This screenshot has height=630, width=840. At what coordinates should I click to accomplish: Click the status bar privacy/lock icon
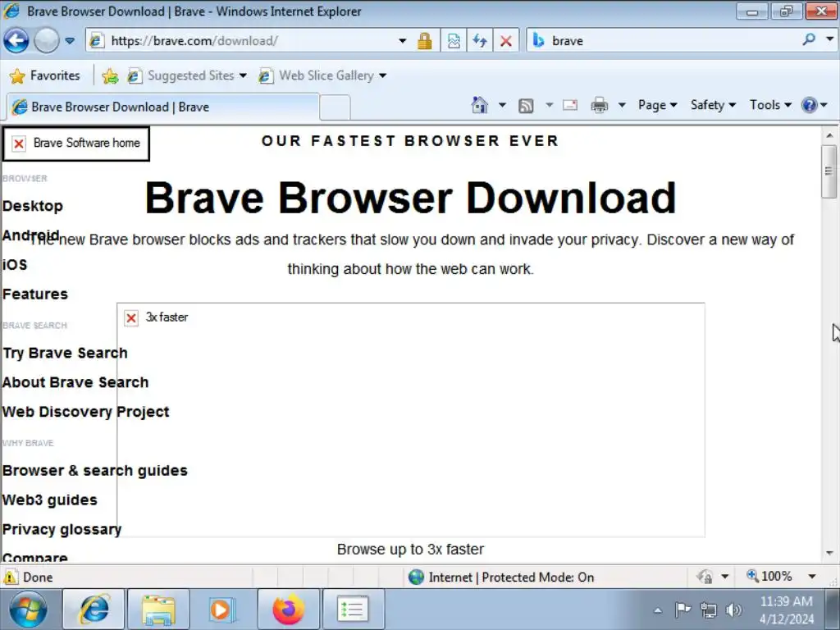pyautogui.click(x=705, y=577)
